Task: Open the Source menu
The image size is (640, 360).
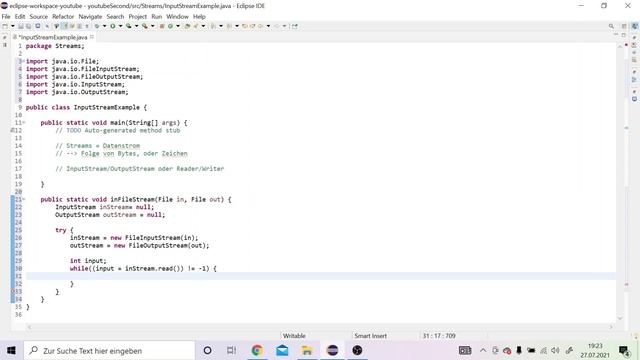Action: (38, 16)
